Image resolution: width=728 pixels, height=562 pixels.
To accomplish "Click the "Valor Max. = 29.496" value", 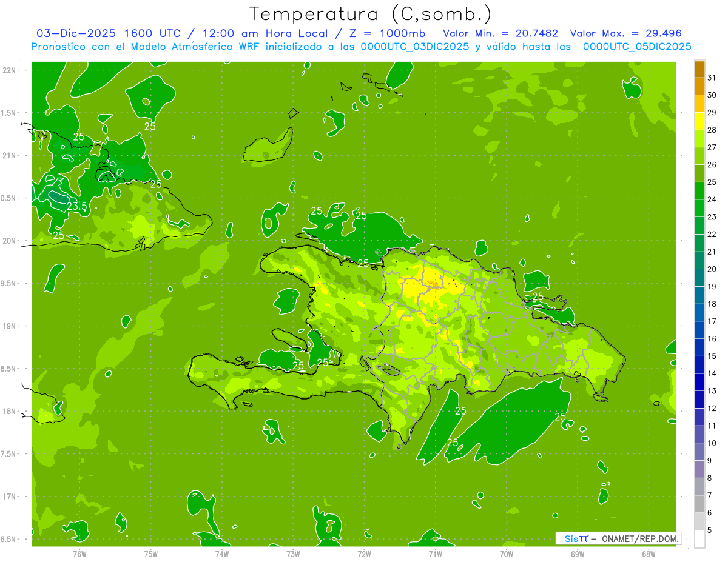I will (x=626, y=33).
